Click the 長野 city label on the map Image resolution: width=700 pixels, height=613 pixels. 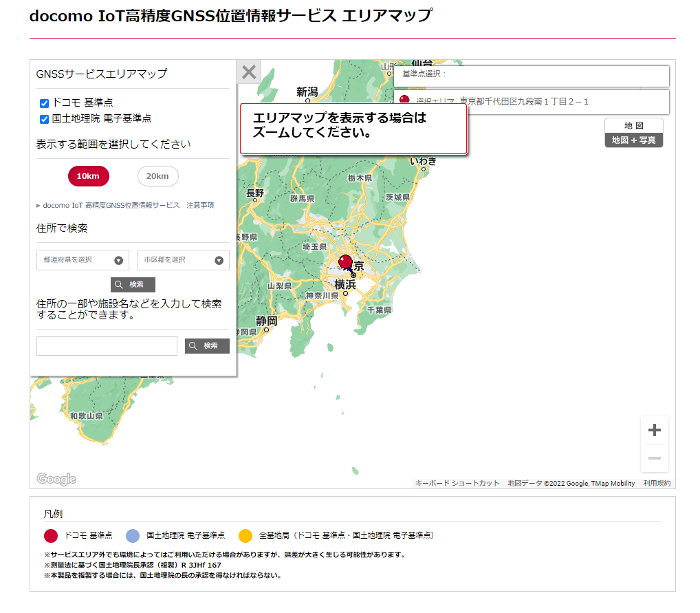coord(255,193)
